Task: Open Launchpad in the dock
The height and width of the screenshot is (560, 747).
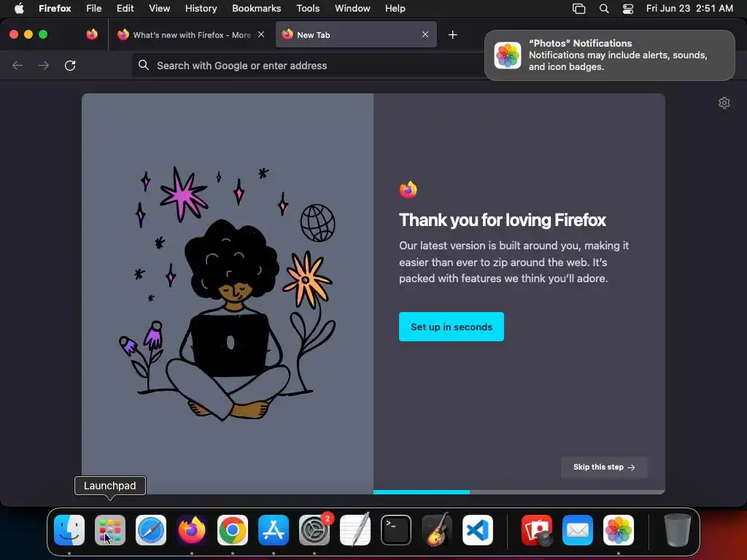Action: click(x=110, y=530)
